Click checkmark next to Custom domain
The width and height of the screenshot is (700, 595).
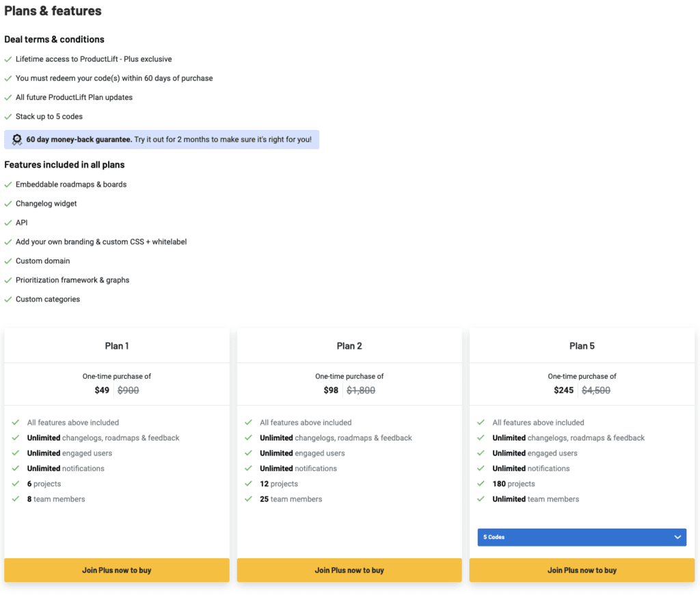8,261
